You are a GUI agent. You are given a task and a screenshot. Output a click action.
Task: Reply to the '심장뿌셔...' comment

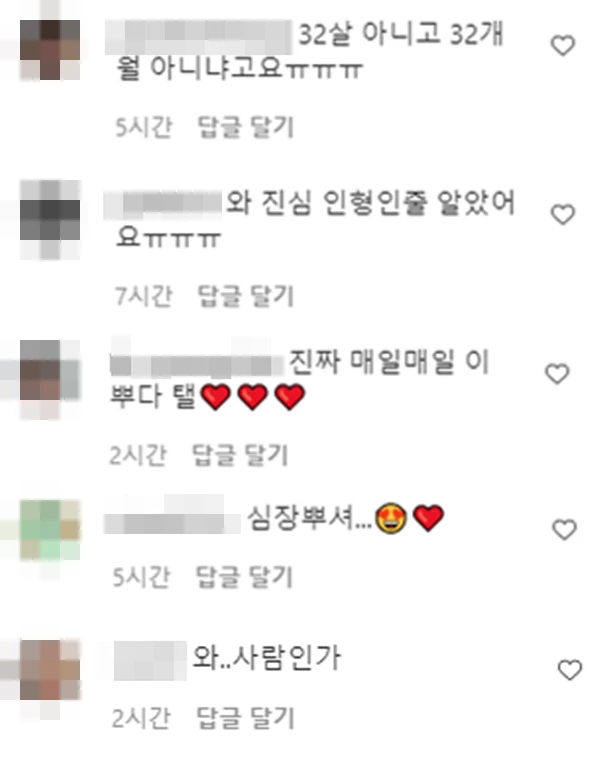click(244, 577)
